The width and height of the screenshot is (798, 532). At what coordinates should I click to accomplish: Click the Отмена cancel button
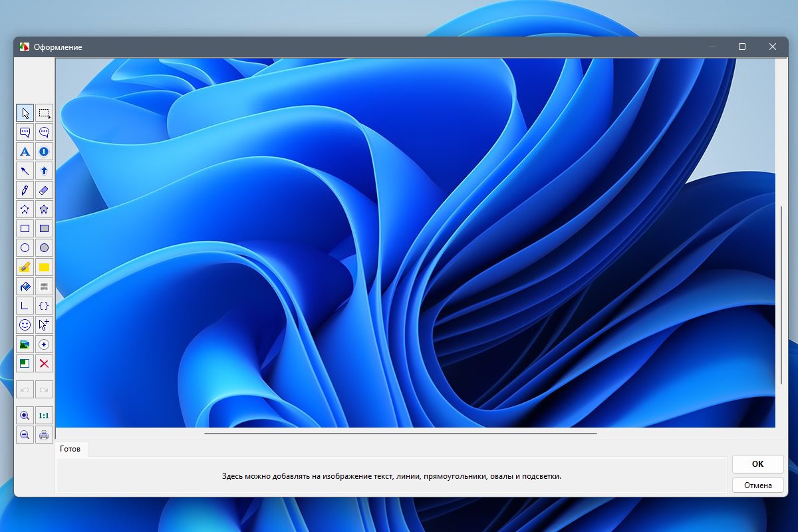coord(757,485)
